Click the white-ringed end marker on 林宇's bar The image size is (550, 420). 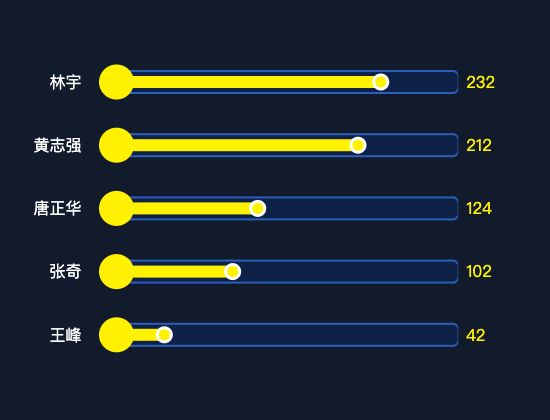click(381, 82)
